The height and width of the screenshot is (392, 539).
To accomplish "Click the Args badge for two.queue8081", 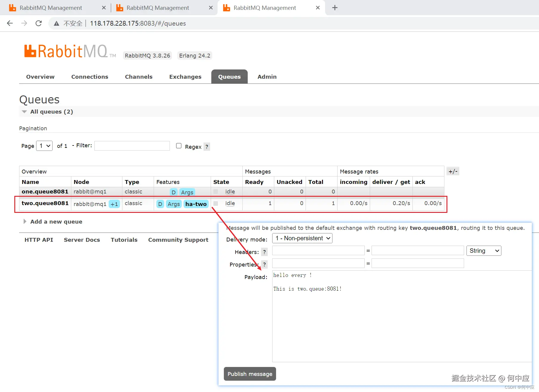I will pyautogui.click(x=174, y=204).
